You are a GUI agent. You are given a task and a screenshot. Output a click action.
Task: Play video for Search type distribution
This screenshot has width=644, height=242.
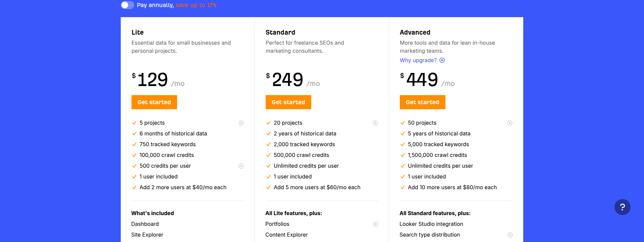510,235
